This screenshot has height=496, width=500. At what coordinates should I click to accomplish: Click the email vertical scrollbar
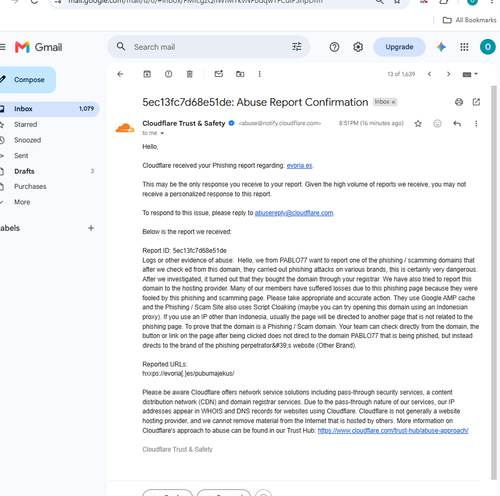(494, 283)
